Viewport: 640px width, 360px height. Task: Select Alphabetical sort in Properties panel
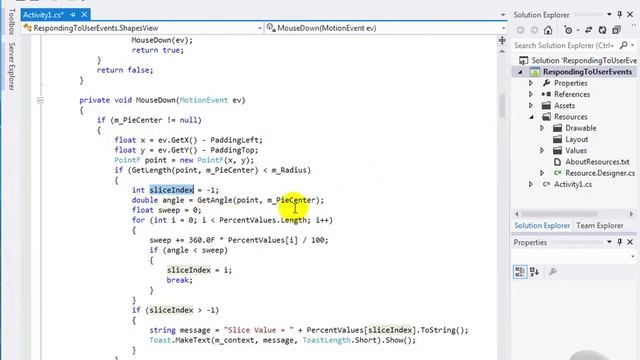(535, 272)
